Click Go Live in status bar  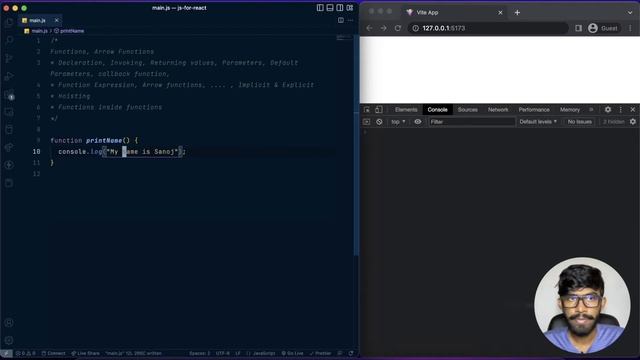pyautogui.click(x=292, y=353)
